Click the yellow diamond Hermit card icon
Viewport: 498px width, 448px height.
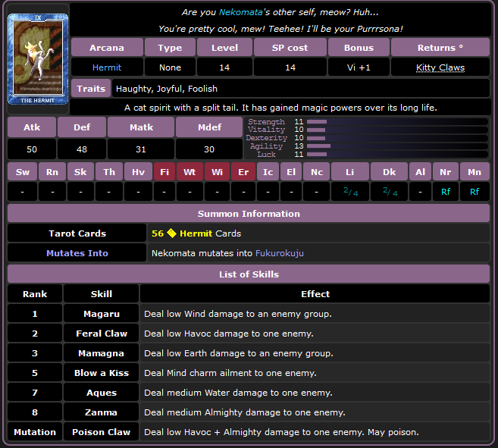171,233
